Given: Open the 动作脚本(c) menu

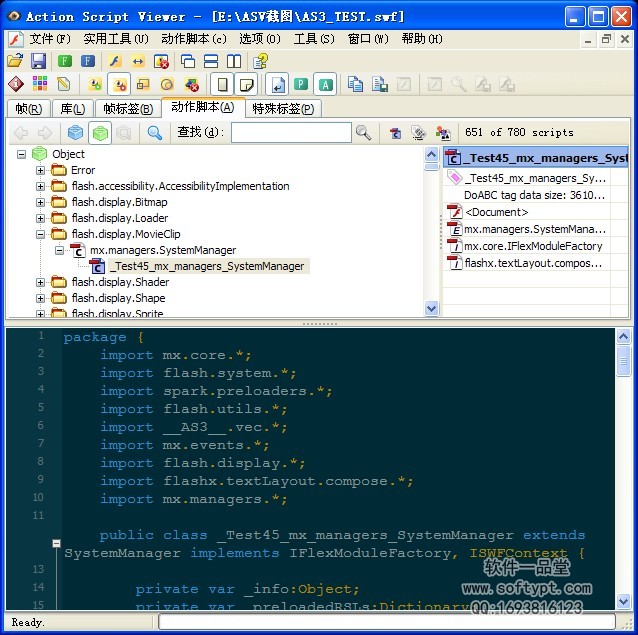Looking at the screenshot, I should 194,39.
